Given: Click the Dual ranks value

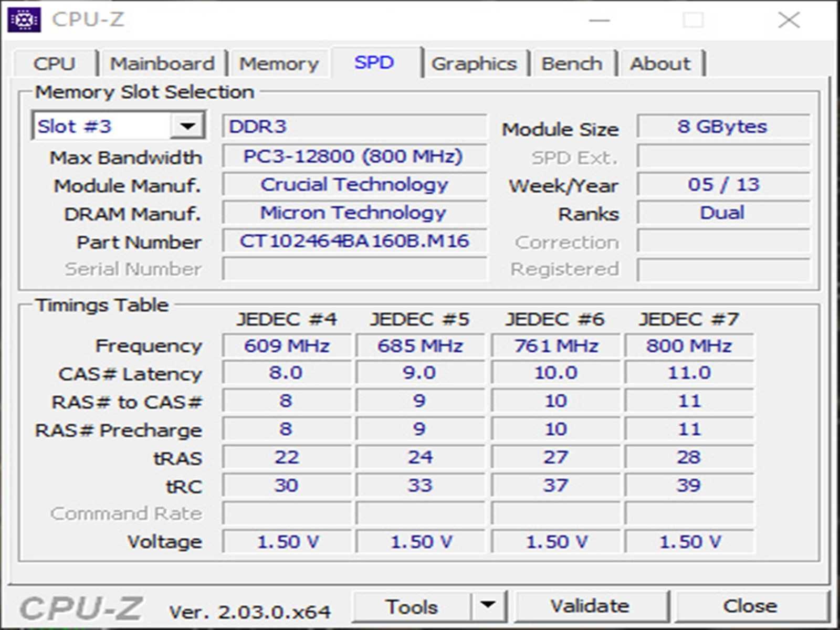Looking at the screenshot, I should point(723,213).
